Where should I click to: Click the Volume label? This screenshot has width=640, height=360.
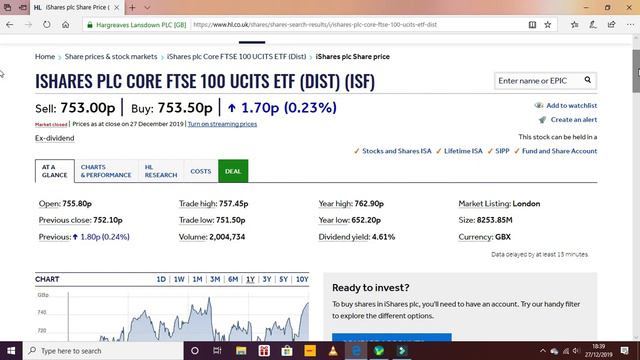[x=193, y=237]
